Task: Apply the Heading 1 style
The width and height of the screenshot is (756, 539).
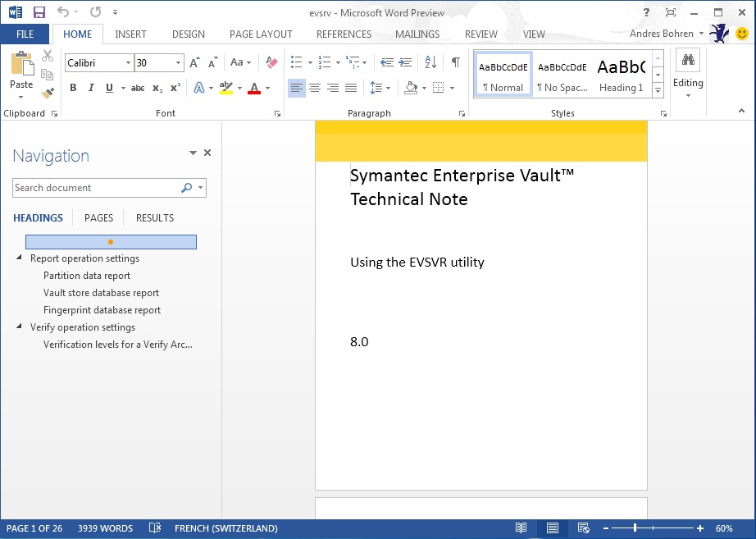Action: pos(621,75)
